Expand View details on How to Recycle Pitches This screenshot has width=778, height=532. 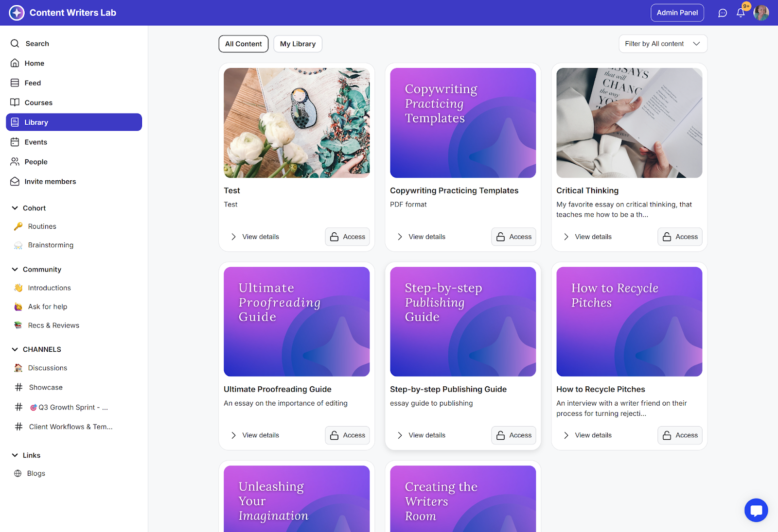pos(588,435)
